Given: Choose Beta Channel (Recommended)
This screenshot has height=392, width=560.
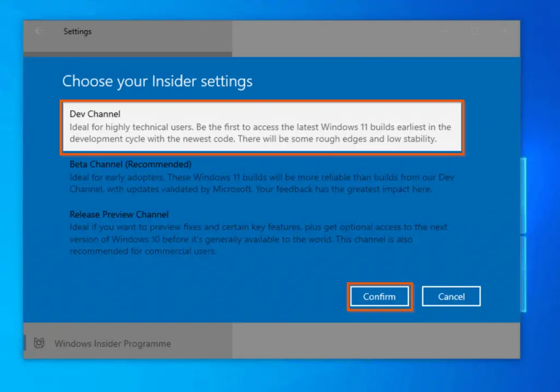Looking at the screenshot, I should (x=262, y=177).
